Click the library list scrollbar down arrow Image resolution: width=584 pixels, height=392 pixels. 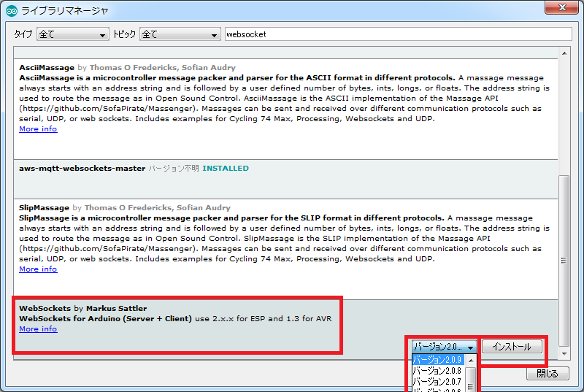[564, 353]
